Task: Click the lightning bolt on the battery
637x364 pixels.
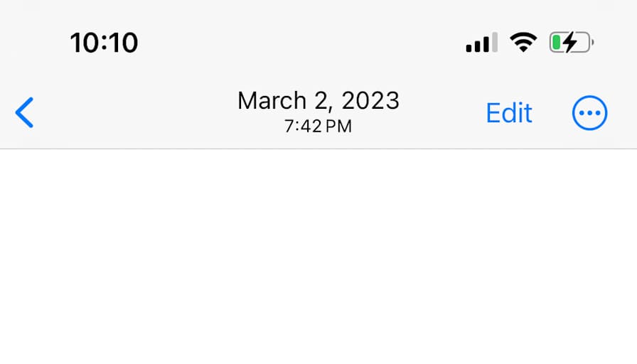Action: (x=571, y=43)
